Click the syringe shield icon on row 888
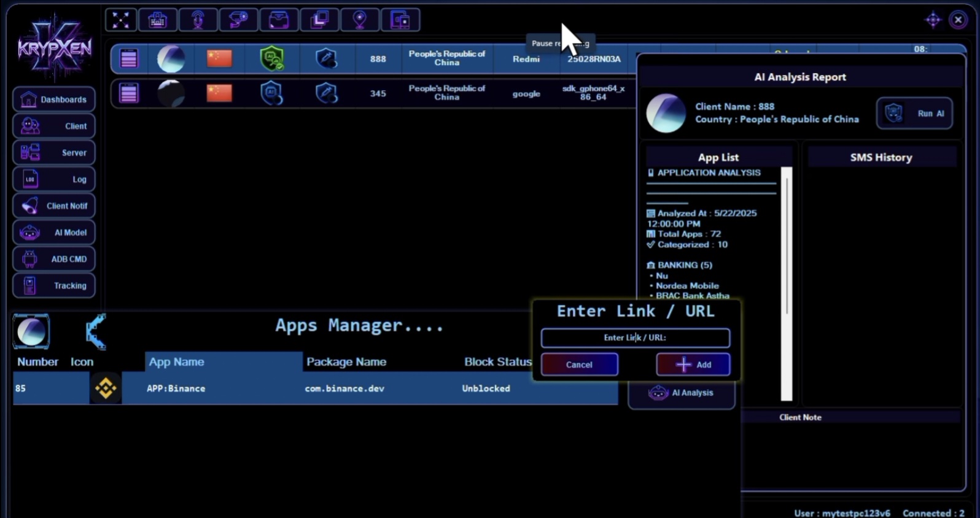This screenshot has height=518, width=980. pos(327,59)
